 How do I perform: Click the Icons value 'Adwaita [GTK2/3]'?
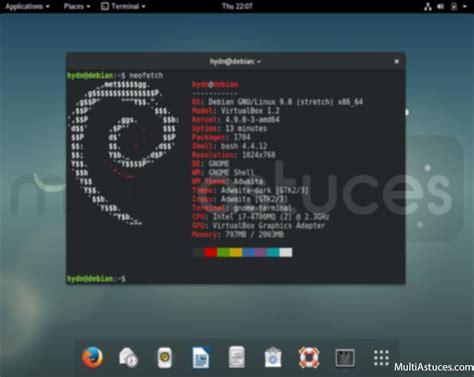254,199
